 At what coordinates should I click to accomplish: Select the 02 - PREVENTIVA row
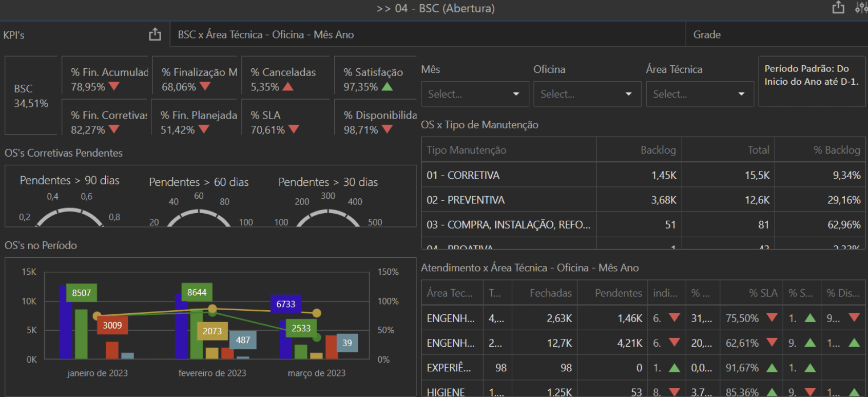pos(644,200)
